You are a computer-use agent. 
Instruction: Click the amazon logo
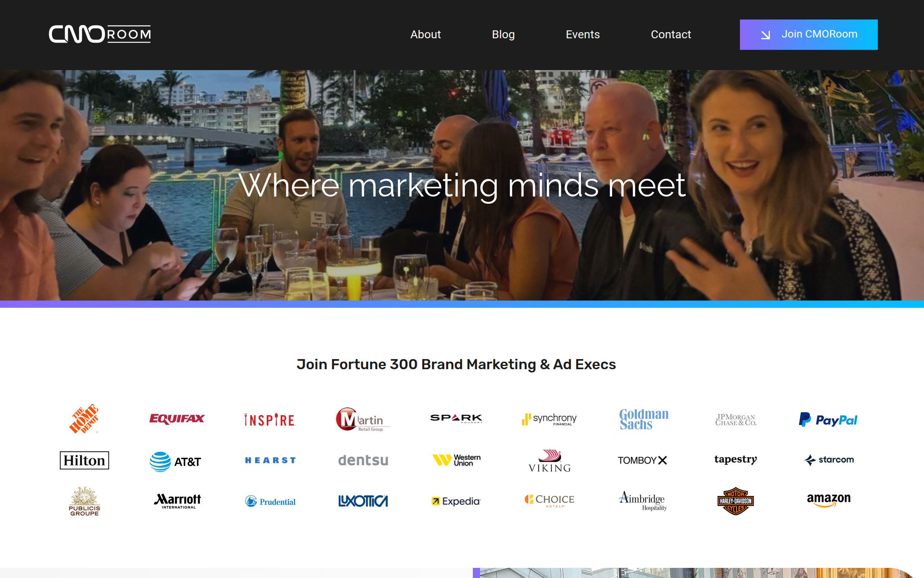click(829, 500)
